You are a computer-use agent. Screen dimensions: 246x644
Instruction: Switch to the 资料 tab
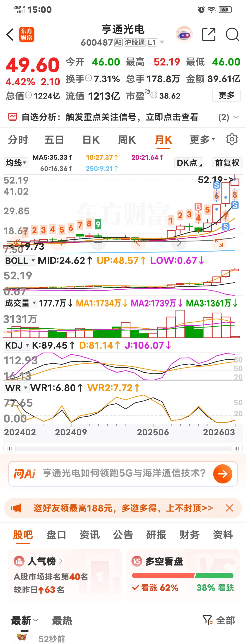(223, 535)
